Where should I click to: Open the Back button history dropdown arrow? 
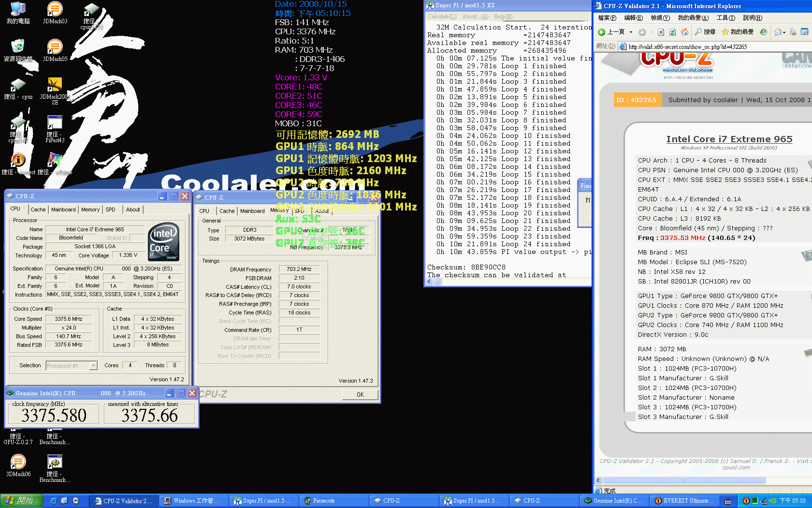click(631, 32)
